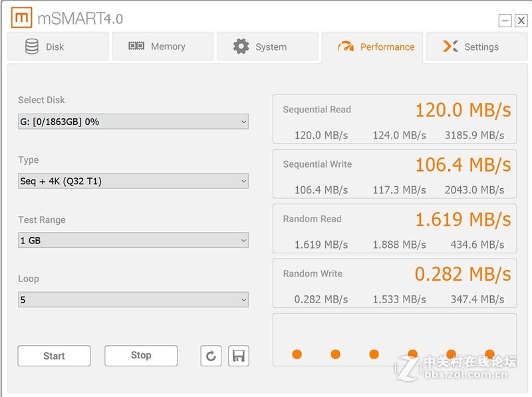Expand the Test Range dropdown
This screenshot has height=397, width=532.
click(x=133, y=240)
